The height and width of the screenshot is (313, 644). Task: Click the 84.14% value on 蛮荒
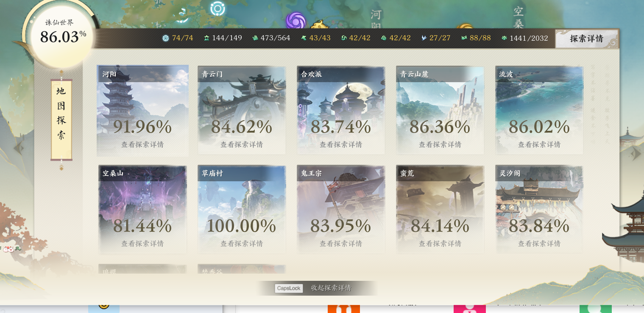click(440, 226)
